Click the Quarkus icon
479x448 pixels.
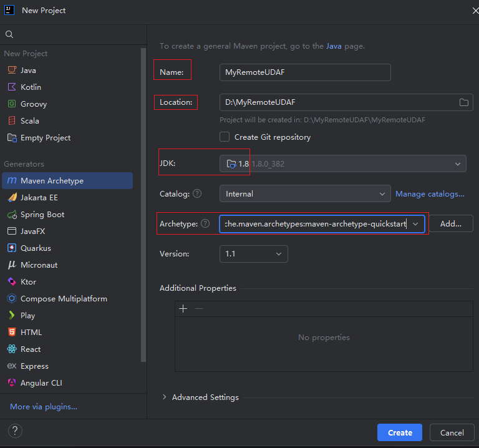(12, 248)
